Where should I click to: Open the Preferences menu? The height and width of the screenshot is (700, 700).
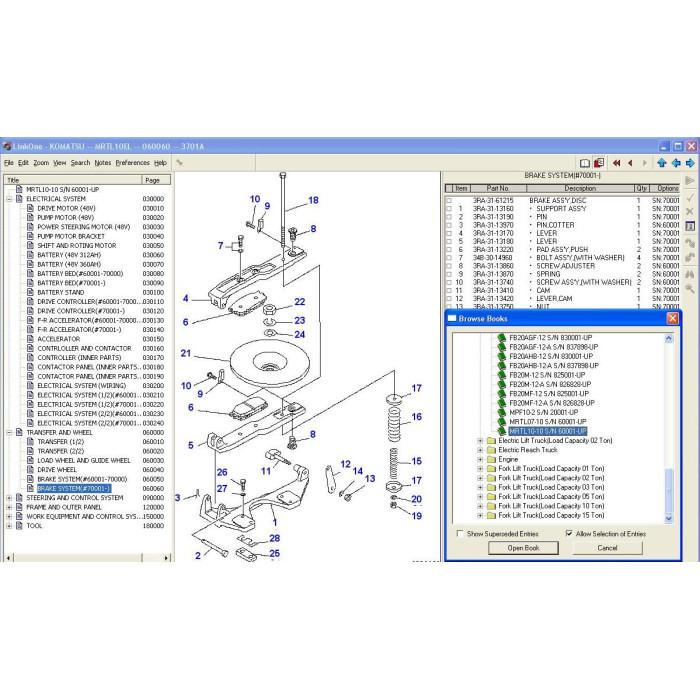[x=133, y=163]
